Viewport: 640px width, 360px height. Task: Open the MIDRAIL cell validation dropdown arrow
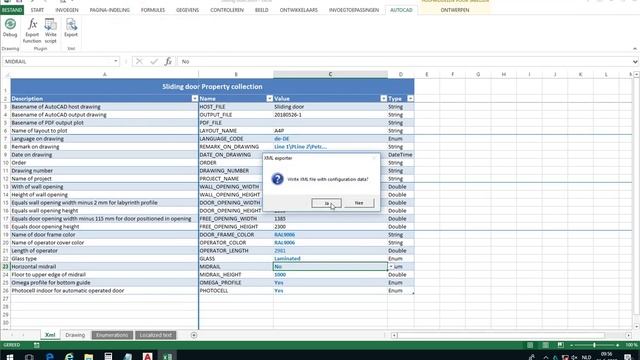391,267
